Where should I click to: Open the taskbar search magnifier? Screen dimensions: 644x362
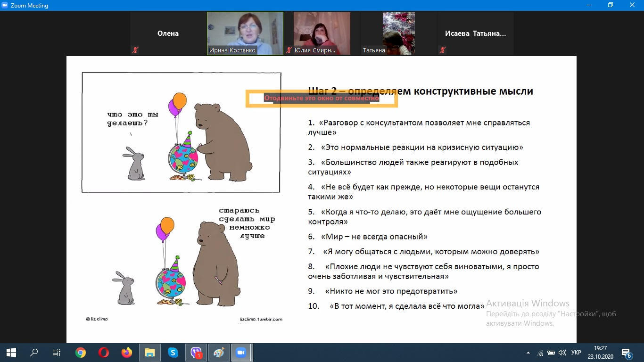tap(34, 353)
